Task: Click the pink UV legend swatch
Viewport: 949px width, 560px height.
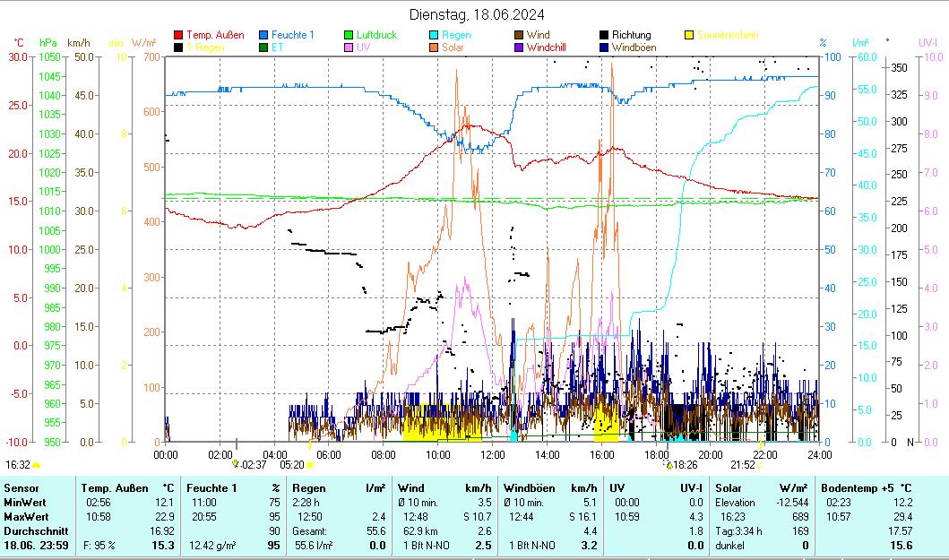Action: click(348, 47)
